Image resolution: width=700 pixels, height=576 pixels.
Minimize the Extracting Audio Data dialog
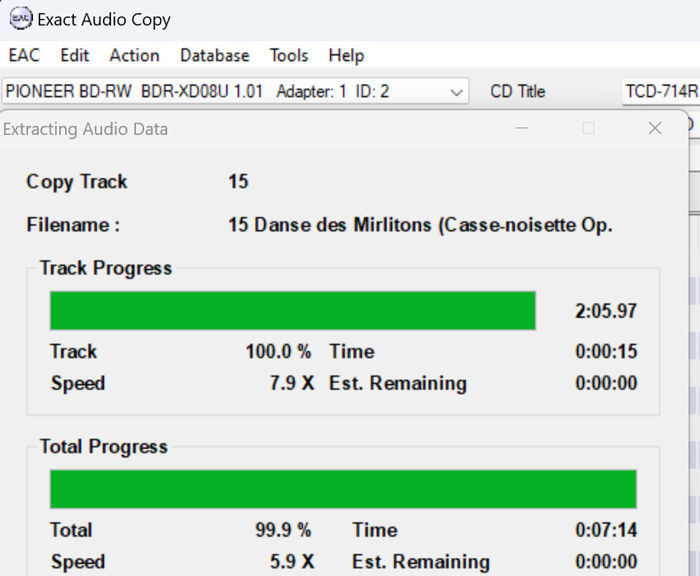click(x=521, y=129)
